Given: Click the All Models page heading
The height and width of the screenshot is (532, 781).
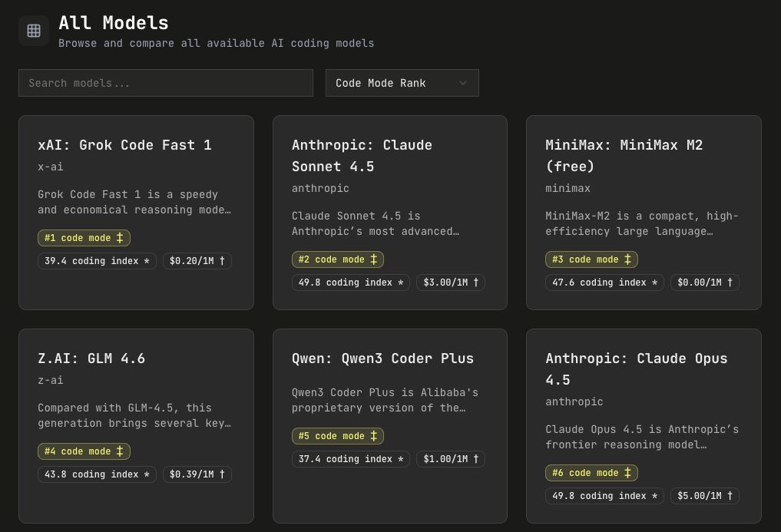Looking at the screenshot, I should (x=114, y=23).
